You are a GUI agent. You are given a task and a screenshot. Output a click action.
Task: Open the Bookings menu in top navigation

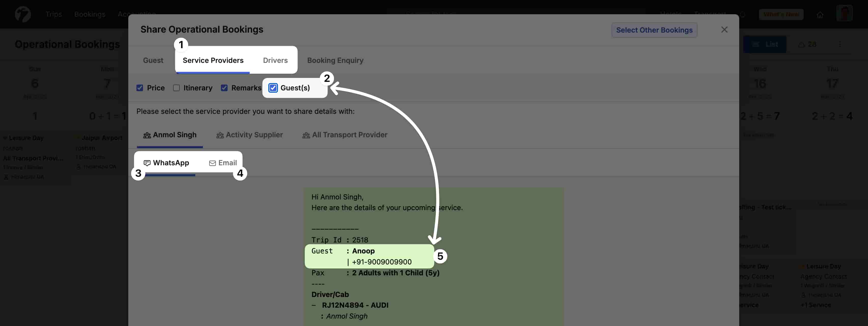tap(89, 14)
